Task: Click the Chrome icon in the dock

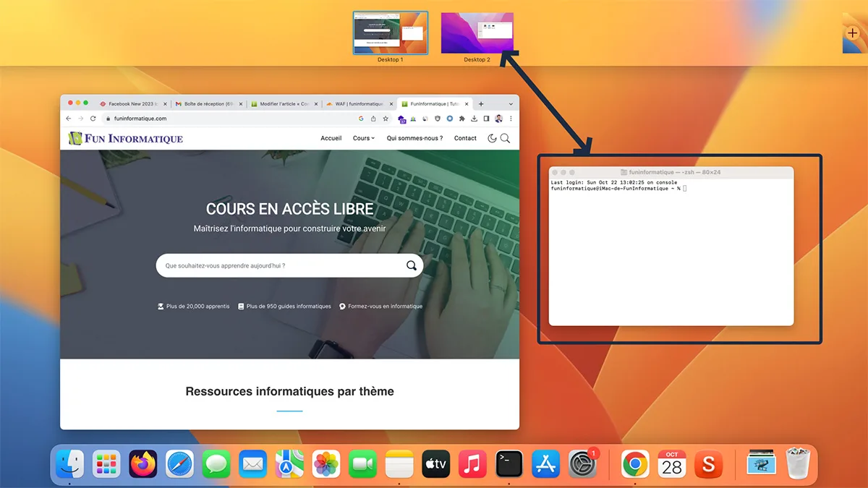Action: click(635, 464)
